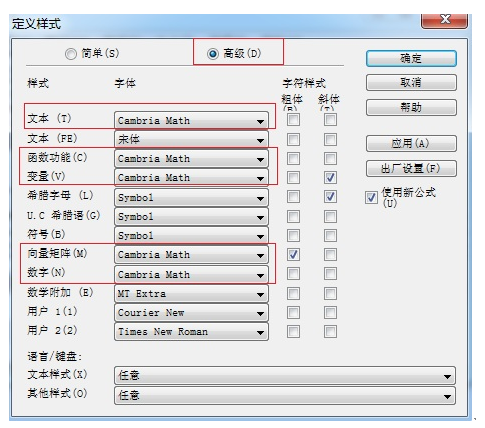
Task: Toggle bold checkbox for 用户 2(2)
Action: (293, 332)
